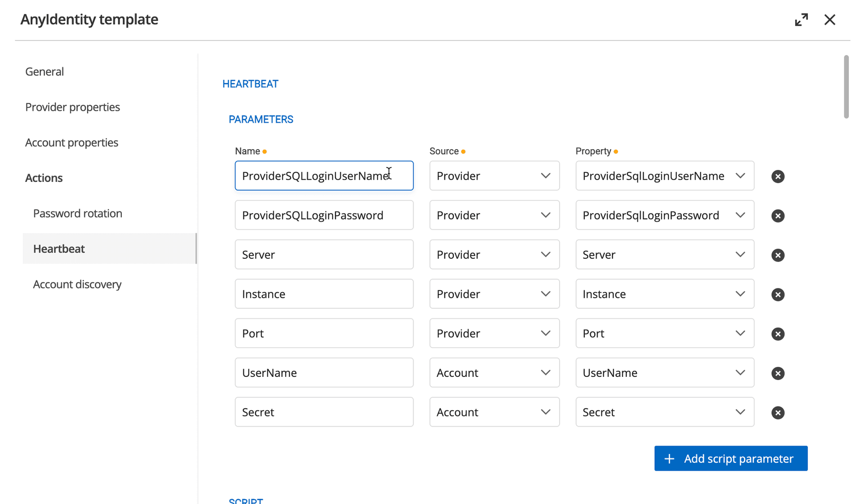Remove the Secret parameter row
The image size is (863, 504).
coord(778,413)
